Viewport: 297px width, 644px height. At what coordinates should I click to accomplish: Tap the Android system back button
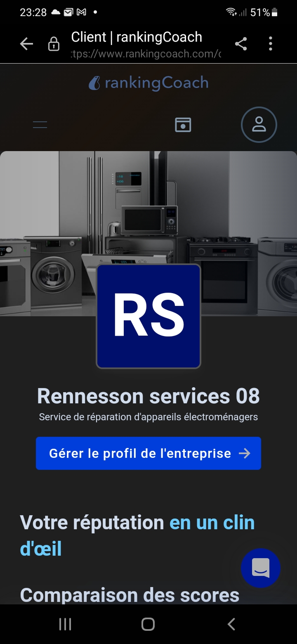(231, 624)
